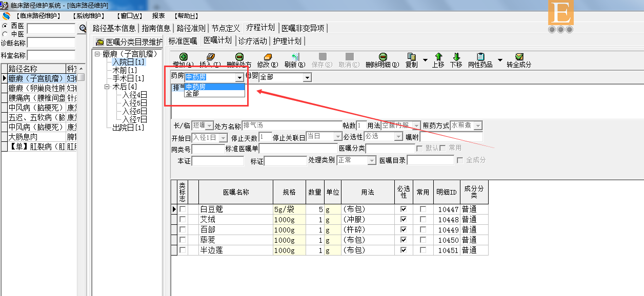Image resolution: width=644 pixels, height=296 pixels.
Task: Toggle 必选性 checkbox for 白豆蔻 row
Action: click(x=403, y=209)
